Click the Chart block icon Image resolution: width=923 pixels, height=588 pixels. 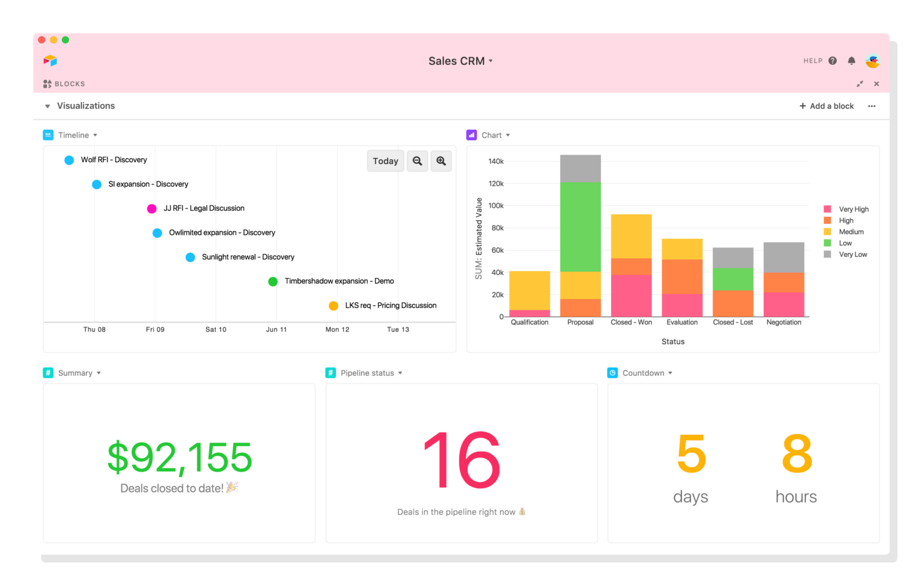point(472,135)
